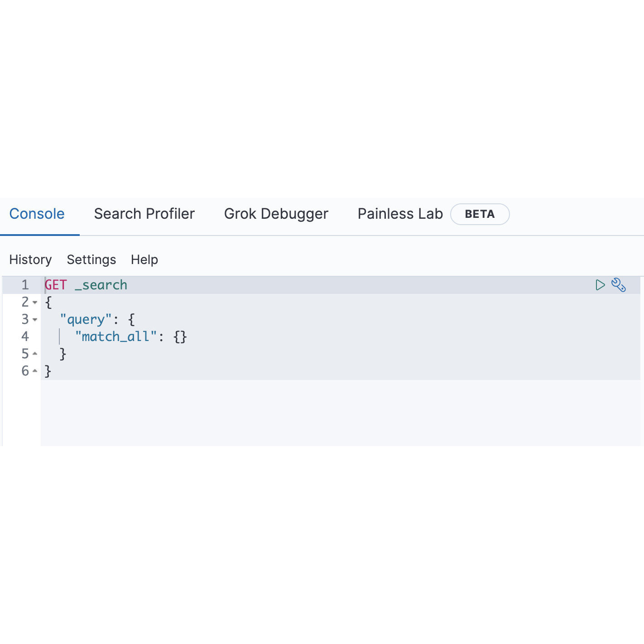This screenshot has width=644, height=644.
Task: Switch to the Search Profiler tab
Action: click(144, 213)
